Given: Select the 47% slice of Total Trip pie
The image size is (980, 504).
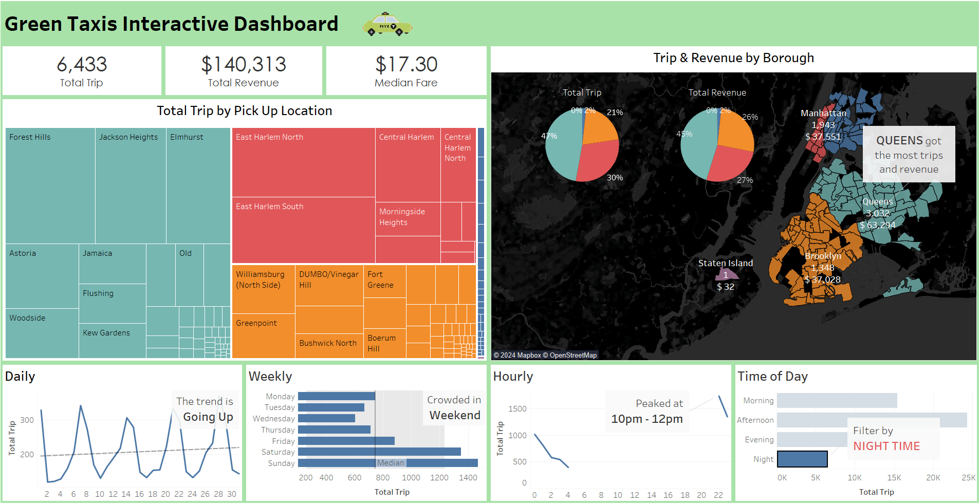Looking at the screenshot, I should 561,144.
